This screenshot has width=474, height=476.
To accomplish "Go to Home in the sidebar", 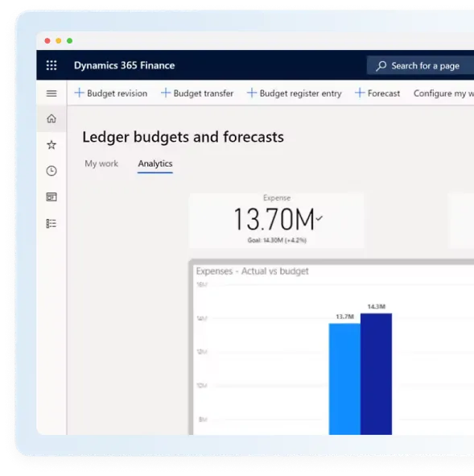I will 52,118.
